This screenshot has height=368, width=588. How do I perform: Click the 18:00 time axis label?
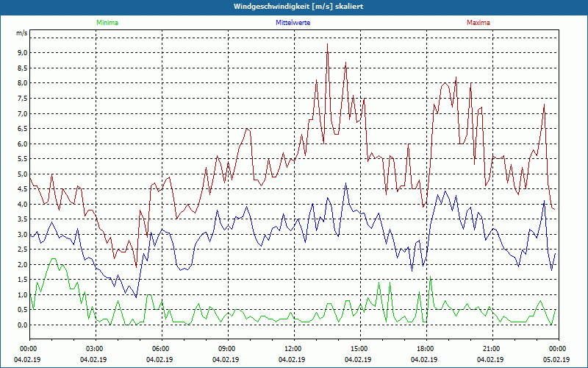click(x=426, y=349)
